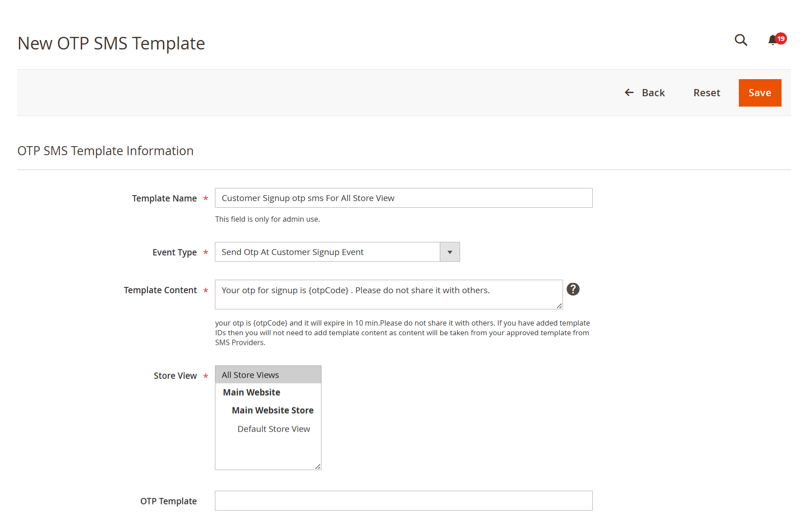
Task: Open Send Otp At Customer Signup Event select
Action: coord(337,252)
